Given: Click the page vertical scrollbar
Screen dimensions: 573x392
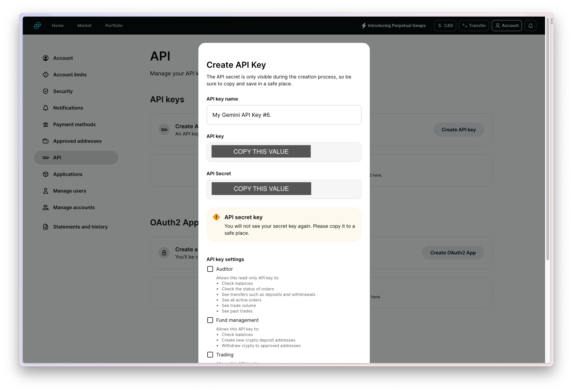Looking at the screenshot, I should click(x=547, y=138).
